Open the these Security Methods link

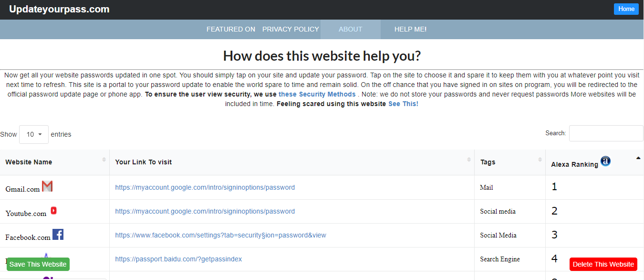pyautogui.click(x=317, y=94)
